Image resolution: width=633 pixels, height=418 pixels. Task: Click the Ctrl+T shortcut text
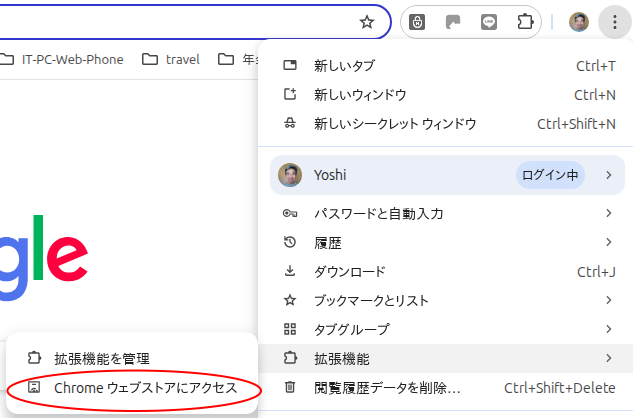[596, 66]
